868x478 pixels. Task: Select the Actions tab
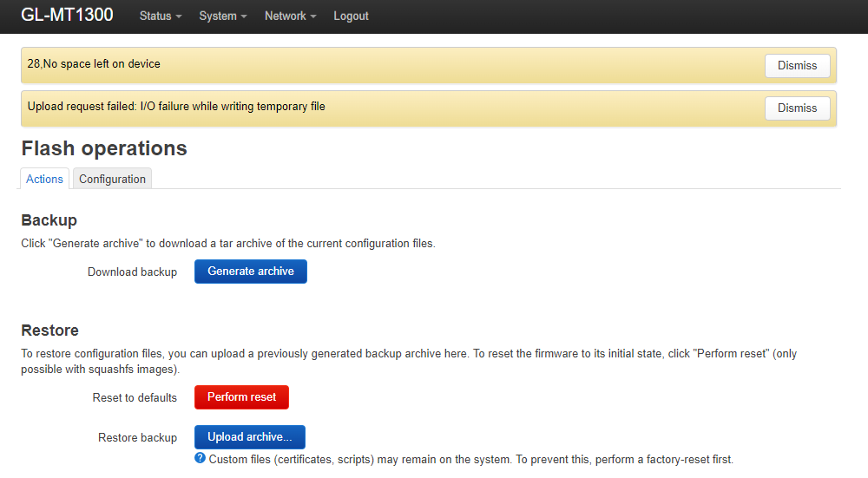(44, 179)
